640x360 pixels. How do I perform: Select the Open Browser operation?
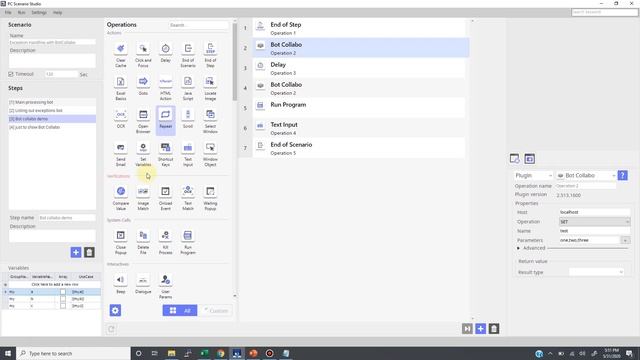[x=143, y=121]
